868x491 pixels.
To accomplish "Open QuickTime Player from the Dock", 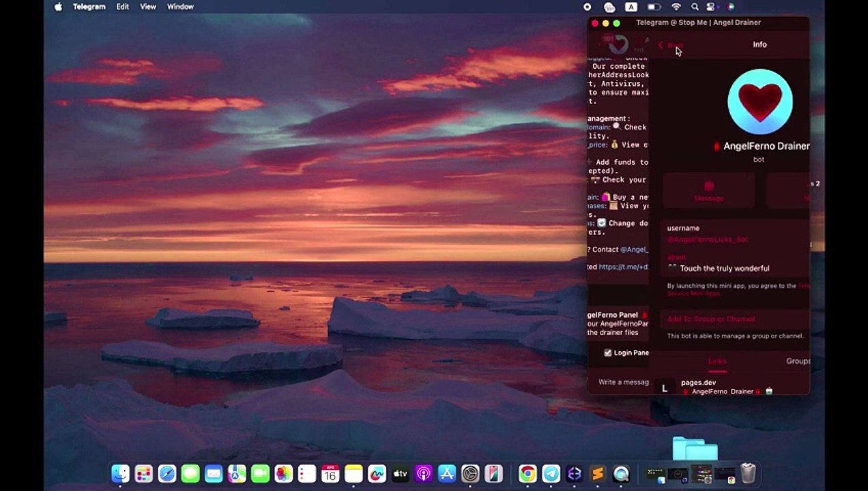I will click(x=621, y=473).
